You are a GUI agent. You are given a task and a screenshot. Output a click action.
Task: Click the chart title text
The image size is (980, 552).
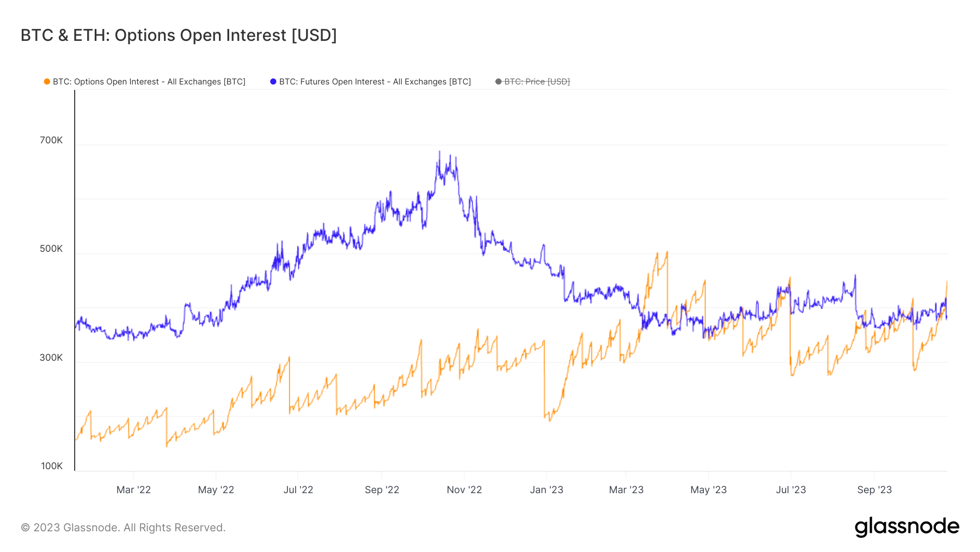pyautogui.click(x=179, y=35)
